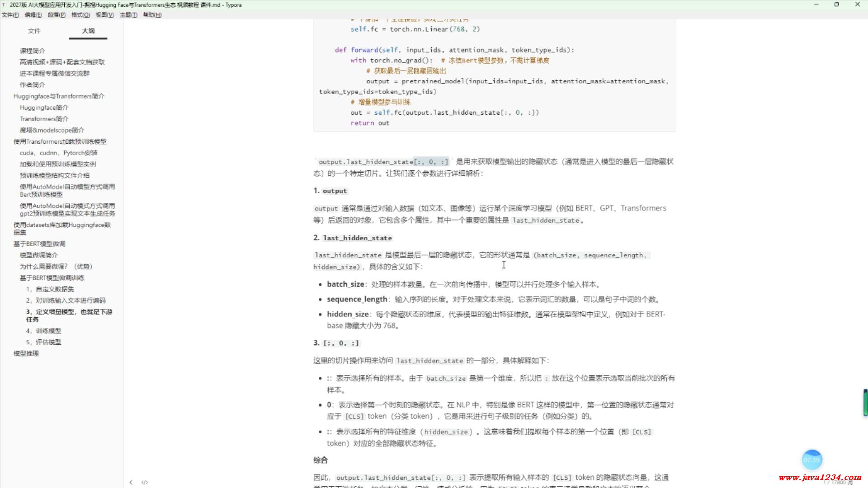
Task: Open the 主题(T) theme menu
Action: tap(128, 15)
